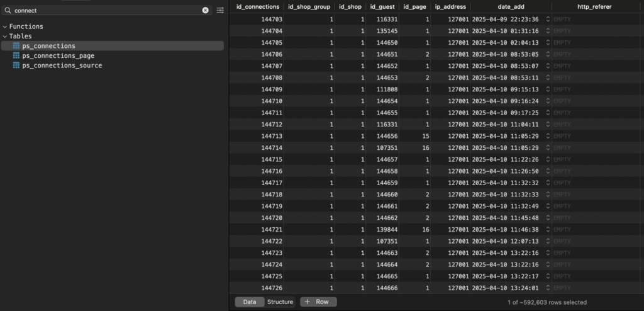The width and height of the screenshot is (644, 311).
Task: Click the date_add column header
Action: pos(511,6)
